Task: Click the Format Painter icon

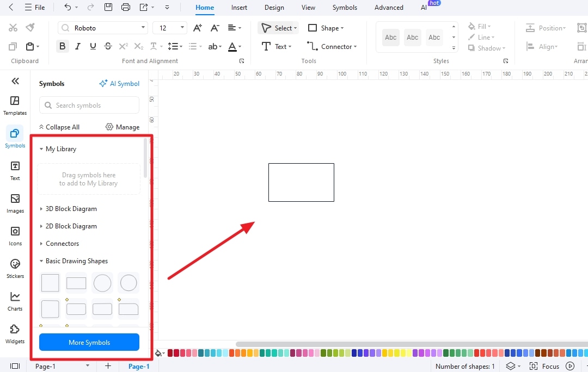Action: pyautogui.click(x=30, y=27)
